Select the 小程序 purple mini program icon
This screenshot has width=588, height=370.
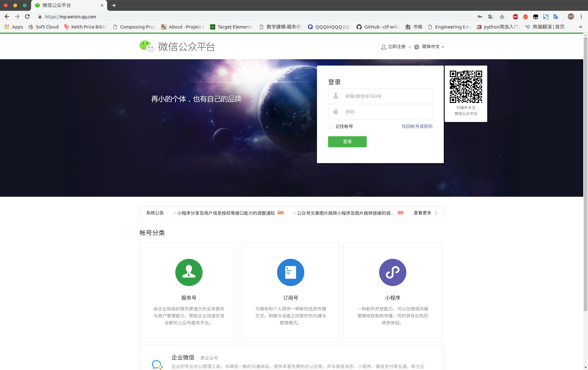[x=393, y=272]
